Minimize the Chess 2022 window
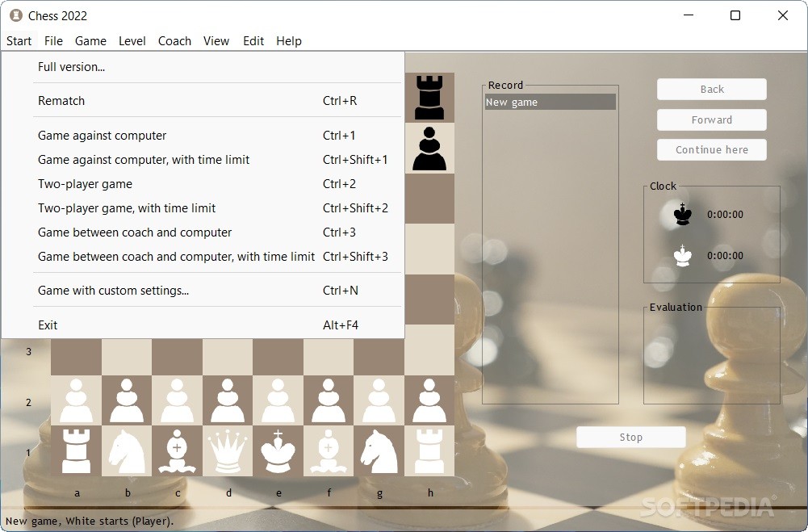 (x=689, y=15)
